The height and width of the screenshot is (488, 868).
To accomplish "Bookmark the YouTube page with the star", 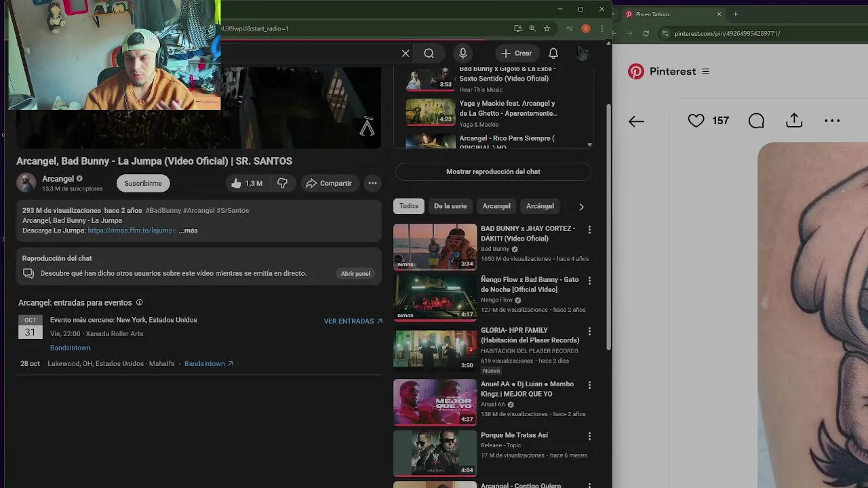I will [x=547, y=28].
